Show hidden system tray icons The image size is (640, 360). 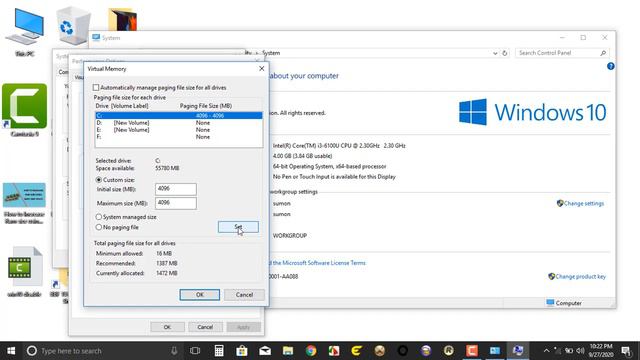[x=546, y=351]
